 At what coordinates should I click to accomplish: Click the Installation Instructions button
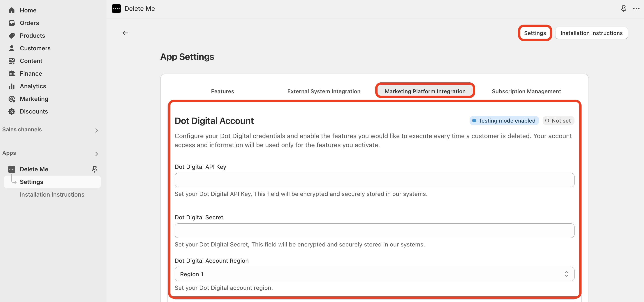click(591, 33)
